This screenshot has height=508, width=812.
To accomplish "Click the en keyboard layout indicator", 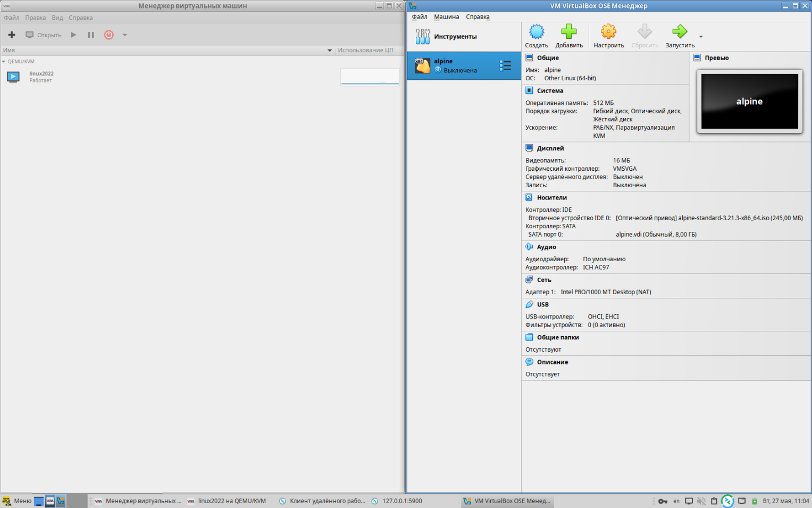I will click(x=676, y=501).
